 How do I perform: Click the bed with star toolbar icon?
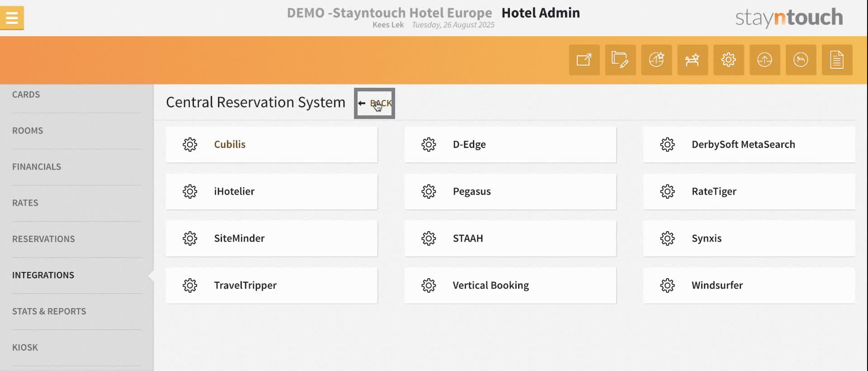coord(693,60)
